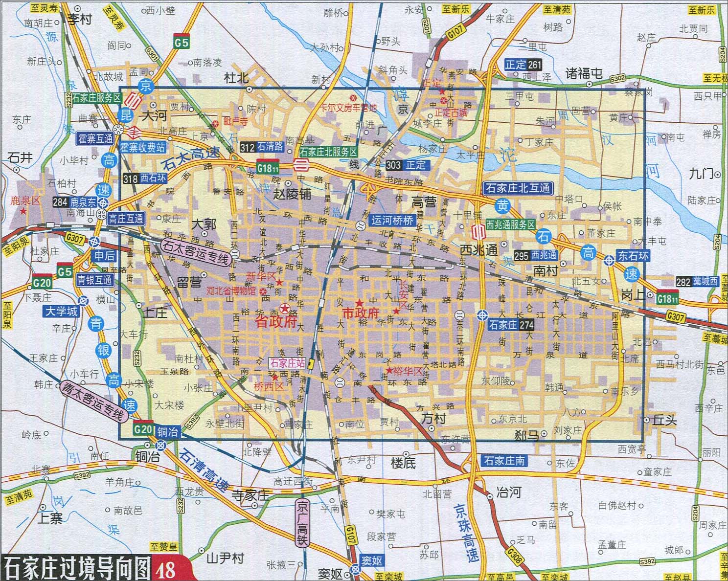Click the 大学城 exit label
Image resolution: width=728 pixels, height=581 pixels.
point(61,312)
